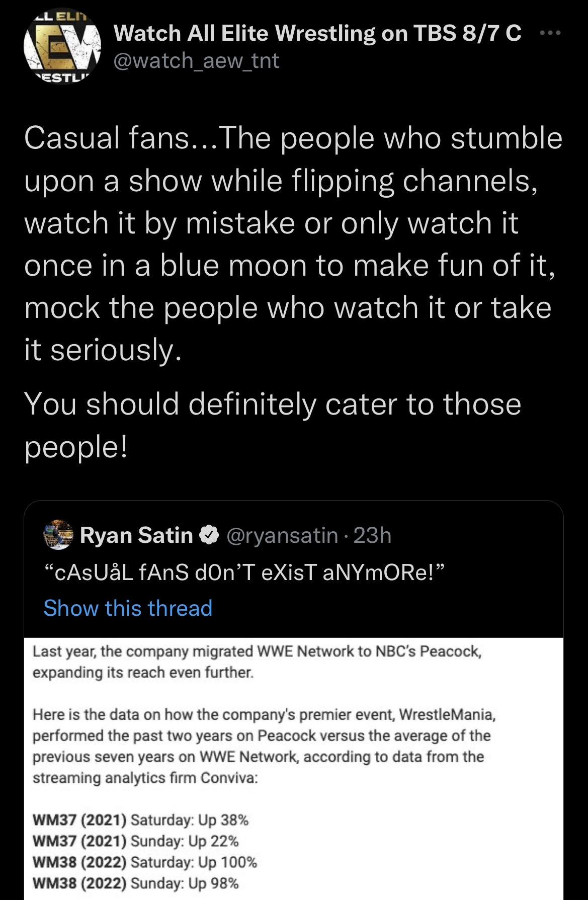Click the "WM38 (2022) Sunday: Up 98%" line
This screenshot has height=900, width=588.
point(135,883)
